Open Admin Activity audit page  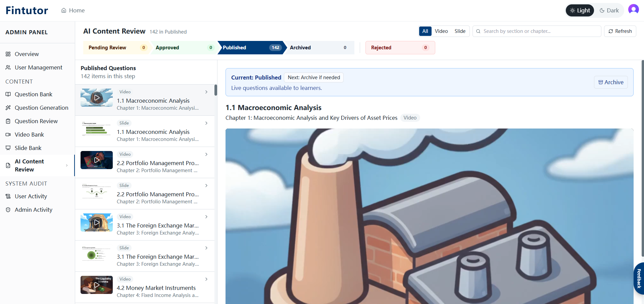pyautogui.click(x=37, y=210)
